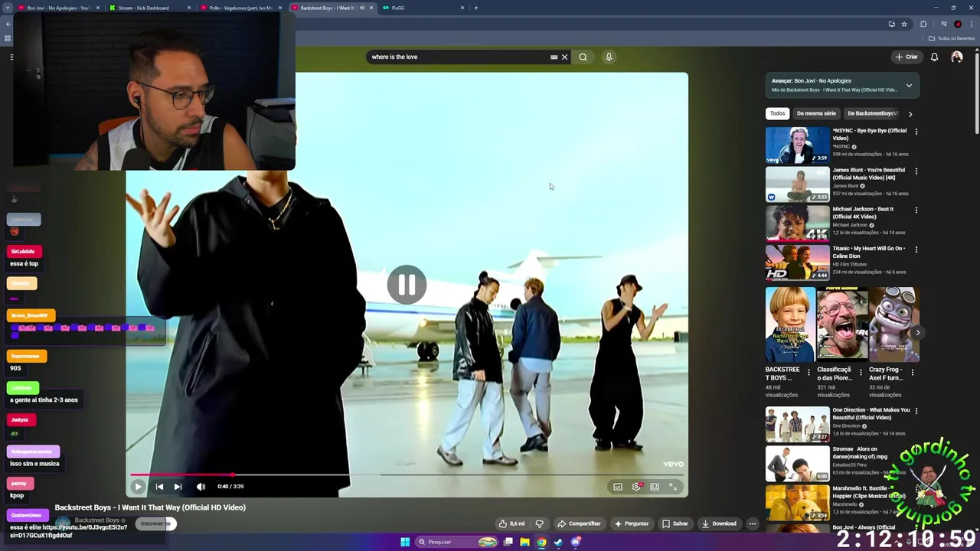Screen dimensions: 980x551
Task: Open 'James Blunt - You're Beautiful' title link
Action: pos(869,174)
